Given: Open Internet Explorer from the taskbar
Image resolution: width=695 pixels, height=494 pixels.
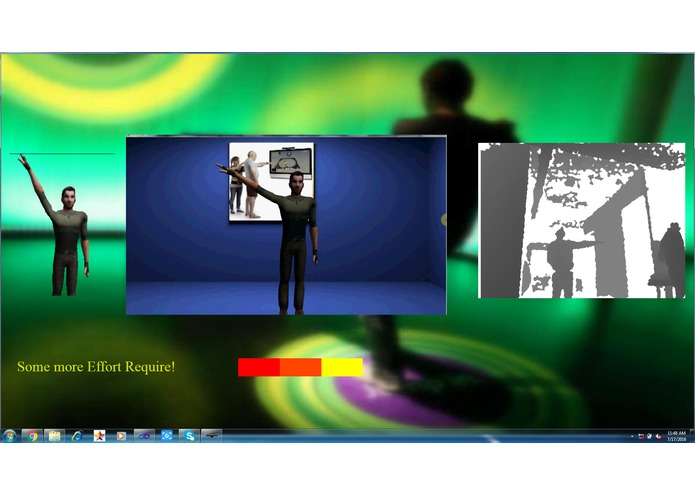Looking at the screenshot, I should [77, 436].
